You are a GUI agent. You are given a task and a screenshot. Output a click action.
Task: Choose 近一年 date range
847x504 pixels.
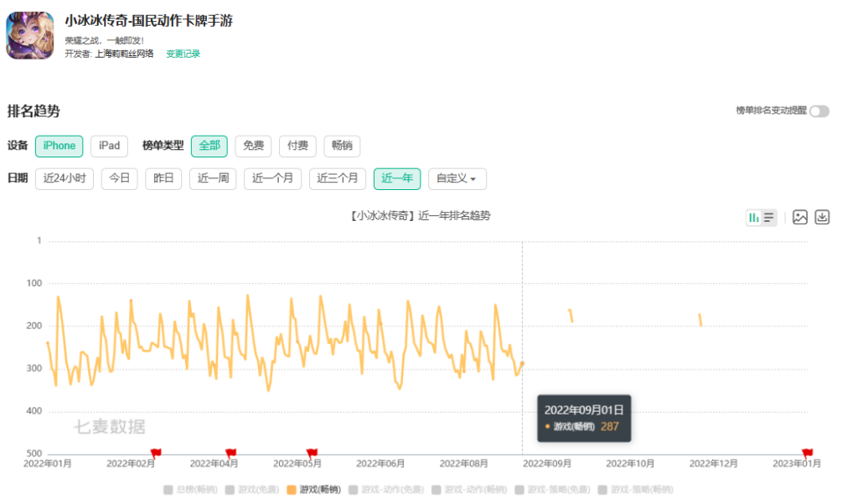(x=397, y=178)
